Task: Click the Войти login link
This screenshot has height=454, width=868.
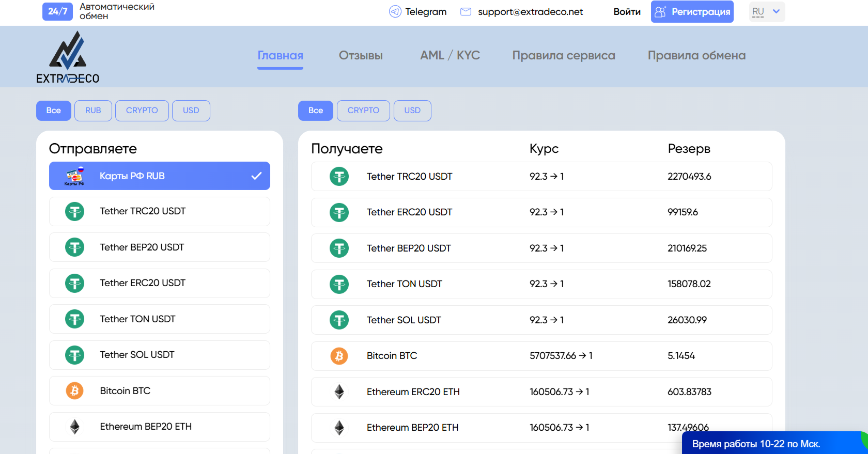Action: coord(627,12)
